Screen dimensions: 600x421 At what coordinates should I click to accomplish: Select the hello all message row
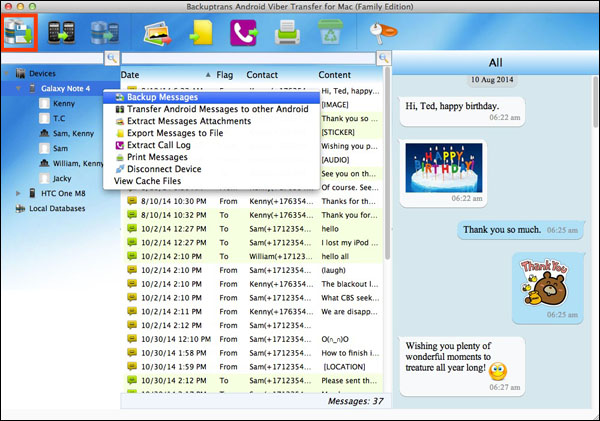252,256
